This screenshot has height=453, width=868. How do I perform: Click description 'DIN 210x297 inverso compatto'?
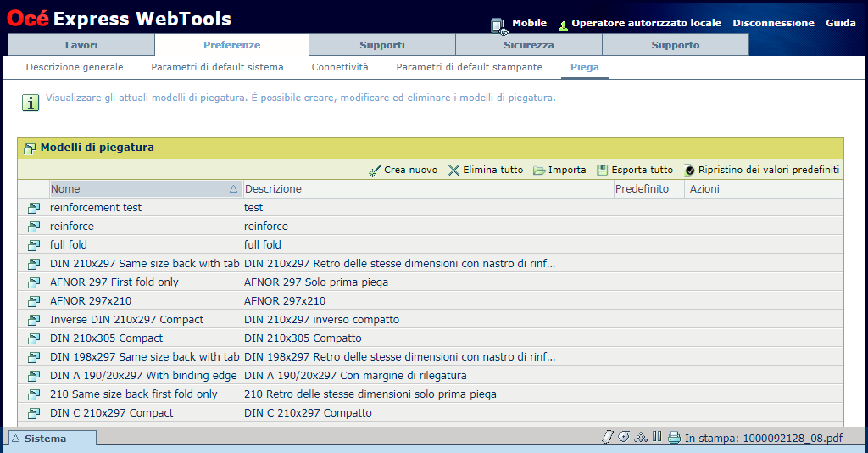pos(321,319)
